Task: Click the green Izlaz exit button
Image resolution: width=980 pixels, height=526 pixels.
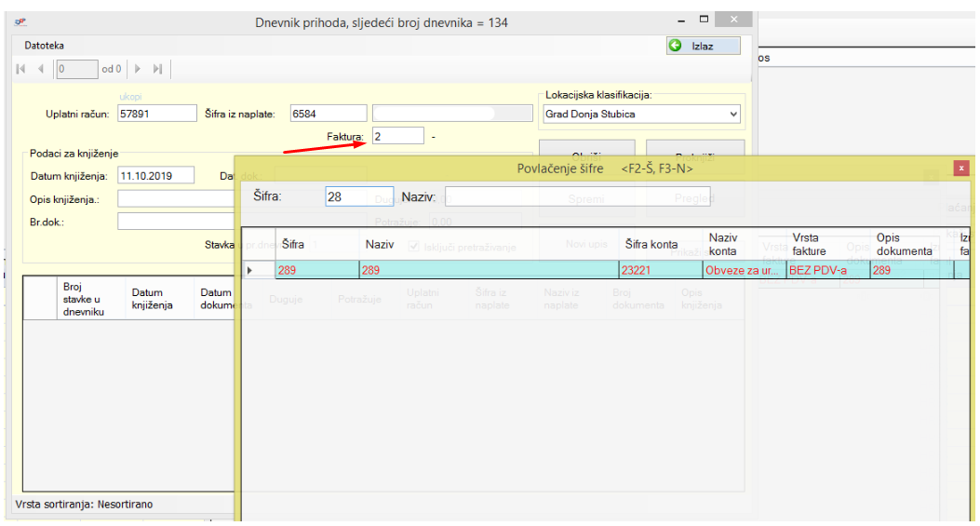Action: (704, 46)
